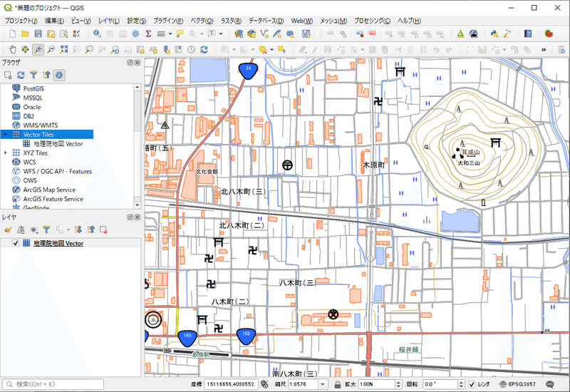Viewport: 570px width, 392px height.
Task: Expand the XYZ Tiles tree node
Action: pyautogui.click(x=6, y=153)
